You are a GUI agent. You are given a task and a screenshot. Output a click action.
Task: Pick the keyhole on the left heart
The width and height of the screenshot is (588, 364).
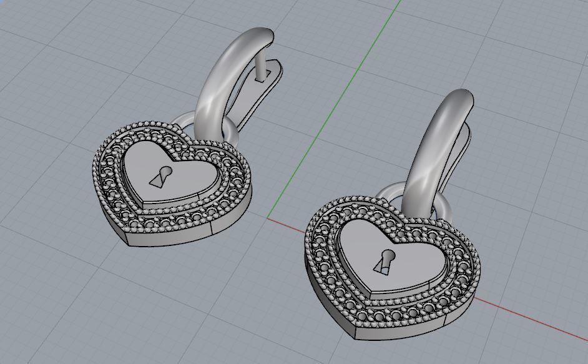click(x=161, y=176)
